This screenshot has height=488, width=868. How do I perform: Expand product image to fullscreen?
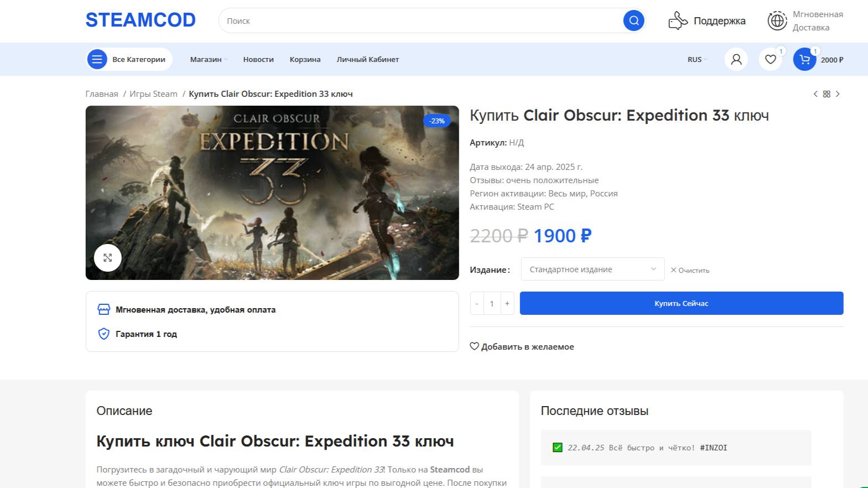pyautogui.click(x=107, y=258)
